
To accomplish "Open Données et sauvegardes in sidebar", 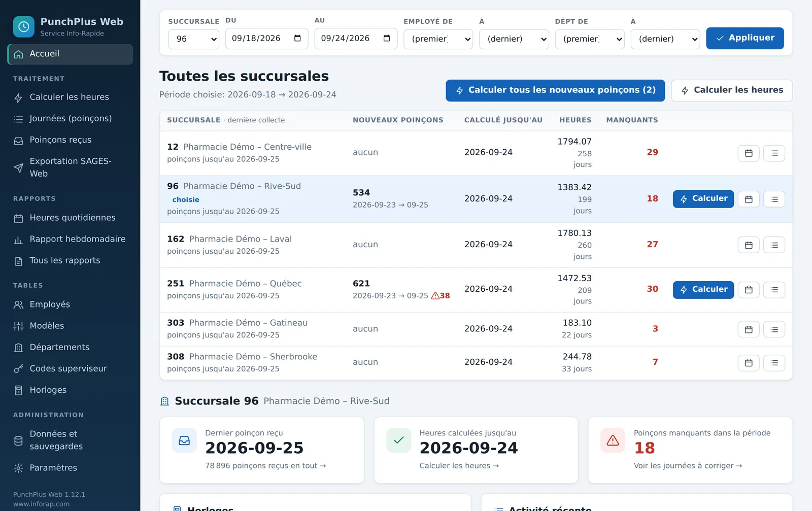I will [70, 440].
